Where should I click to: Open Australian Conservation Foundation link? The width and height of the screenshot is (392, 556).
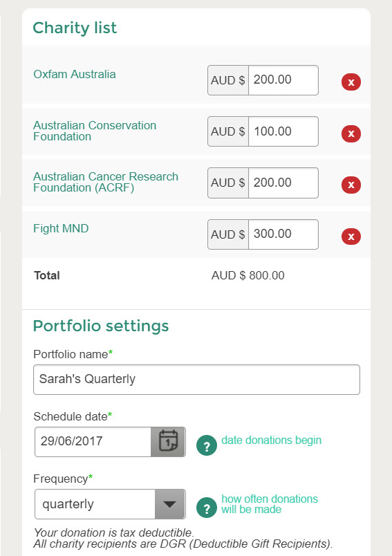(x=95, y=131)
